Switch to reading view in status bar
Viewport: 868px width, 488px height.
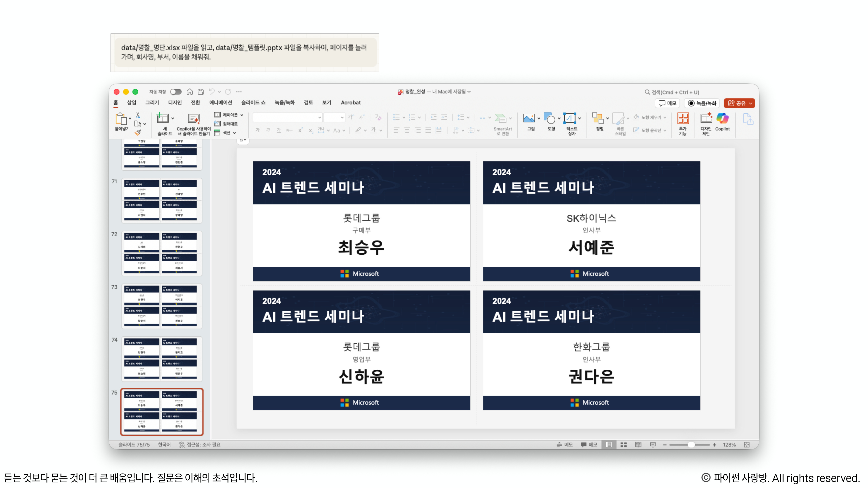638,445
